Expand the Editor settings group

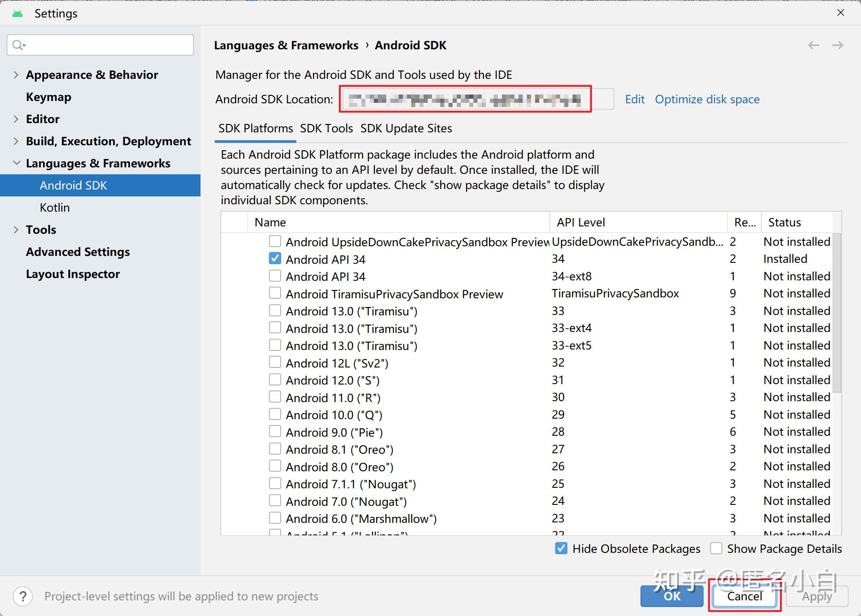pos(16,119)
